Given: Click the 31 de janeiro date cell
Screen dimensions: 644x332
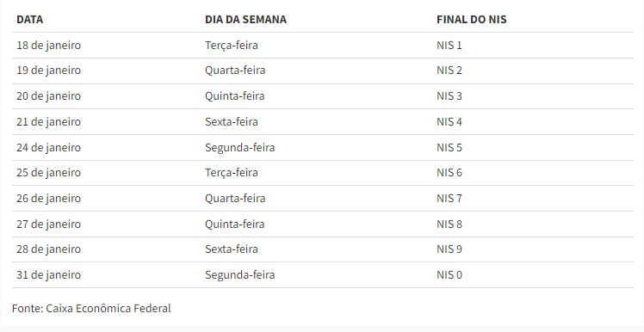Looking at the screenshot, I should coord(48,275).
